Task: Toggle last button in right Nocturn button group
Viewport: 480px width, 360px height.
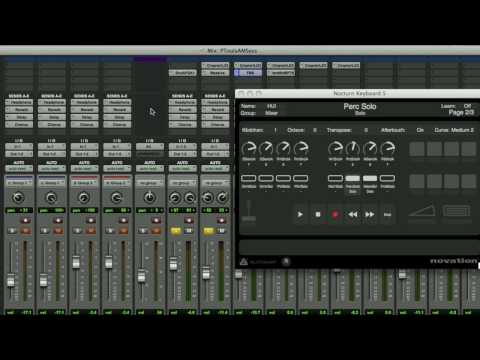Action: 387,178
